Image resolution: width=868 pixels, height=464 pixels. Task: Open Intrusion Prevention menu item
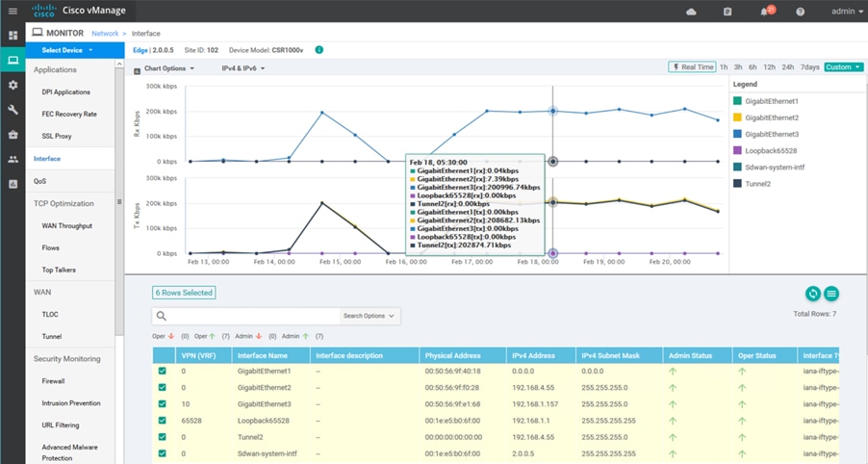click(71, 403)
